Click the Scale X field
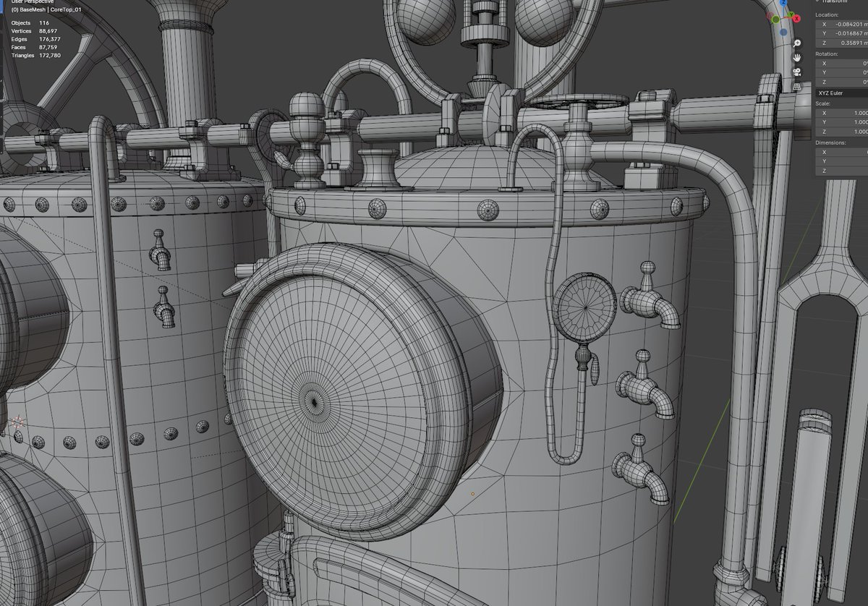The image size is (868, 606). click(x=842, y=114)
